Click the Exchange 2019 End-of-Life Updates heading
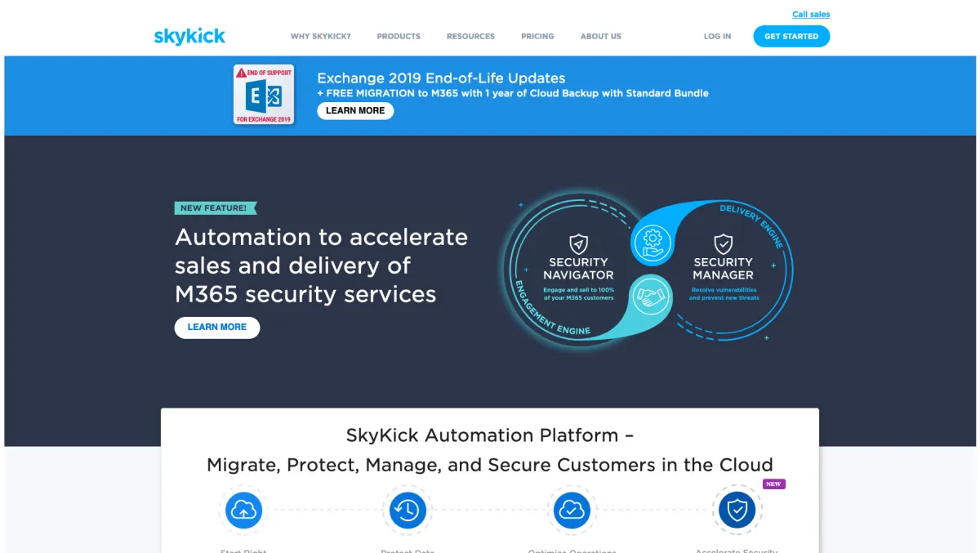980x553 pixels. [x=441, y=78]
